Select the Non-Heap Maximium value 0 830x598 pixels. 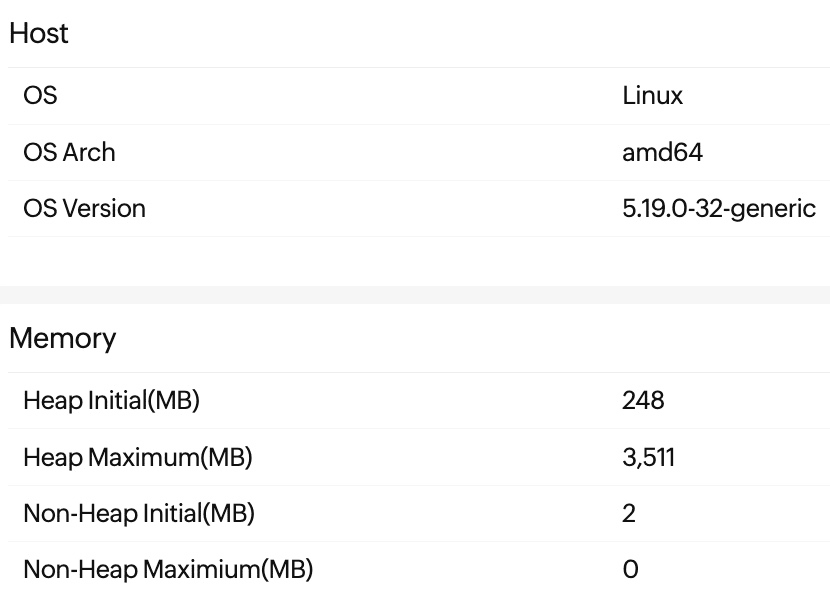pyautogui.click(x=630, y=570)
